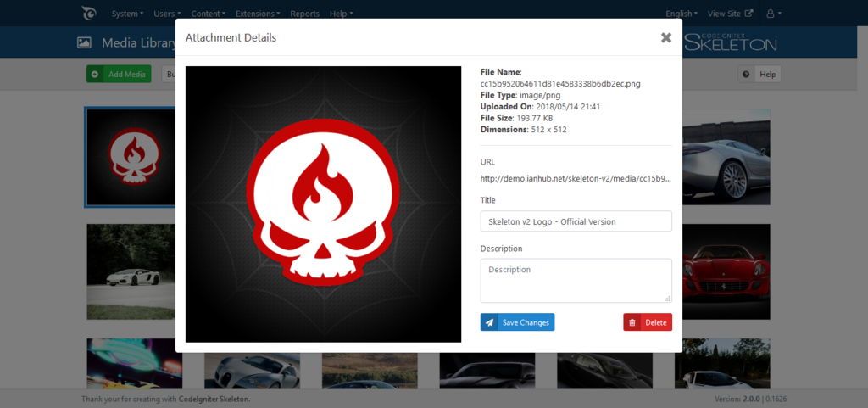Go to Reports
Viewport: 868px width, 408px height.
304,14
